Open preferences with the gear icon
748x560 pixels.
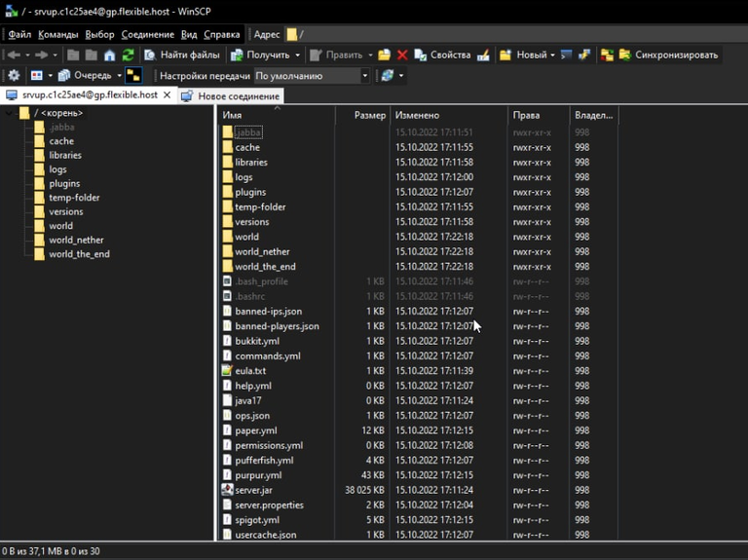click(14, 75)
